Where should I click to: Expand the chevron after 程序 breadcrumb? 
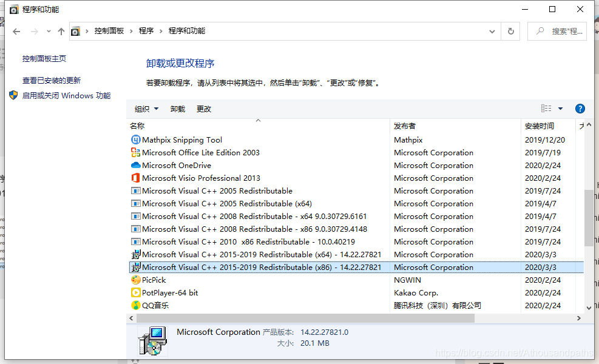coord(161,31)
